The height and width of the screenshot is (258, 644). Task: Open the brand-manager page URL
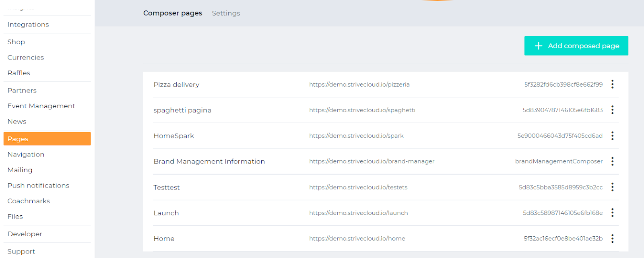point(372,161)
